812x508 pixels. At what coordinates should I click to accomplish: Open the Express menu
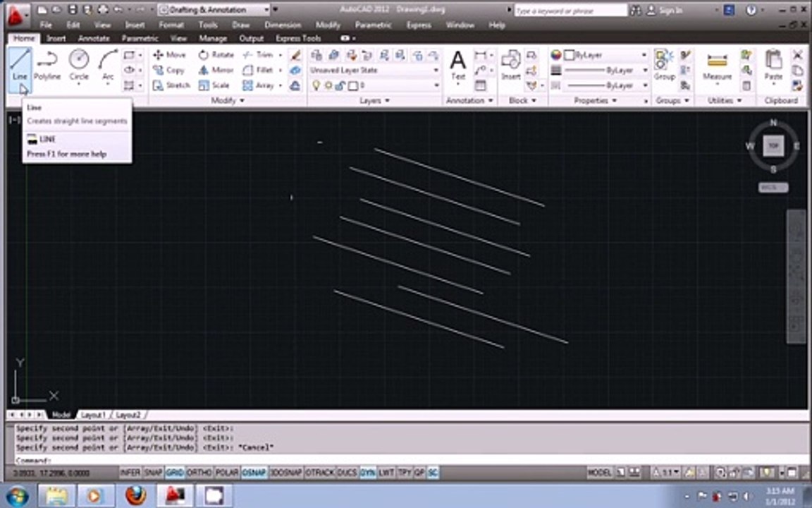419,25
